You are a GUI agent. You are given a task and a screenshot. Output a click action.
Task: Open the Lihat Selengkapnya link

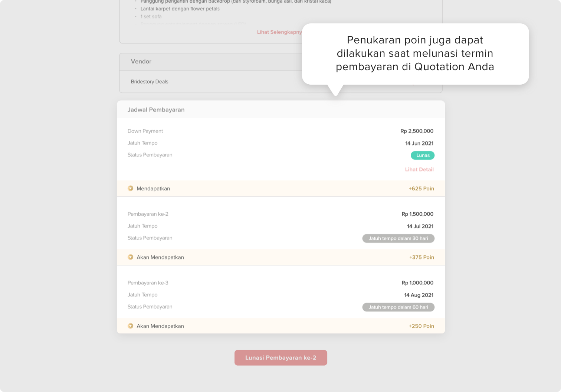[279, 32]
